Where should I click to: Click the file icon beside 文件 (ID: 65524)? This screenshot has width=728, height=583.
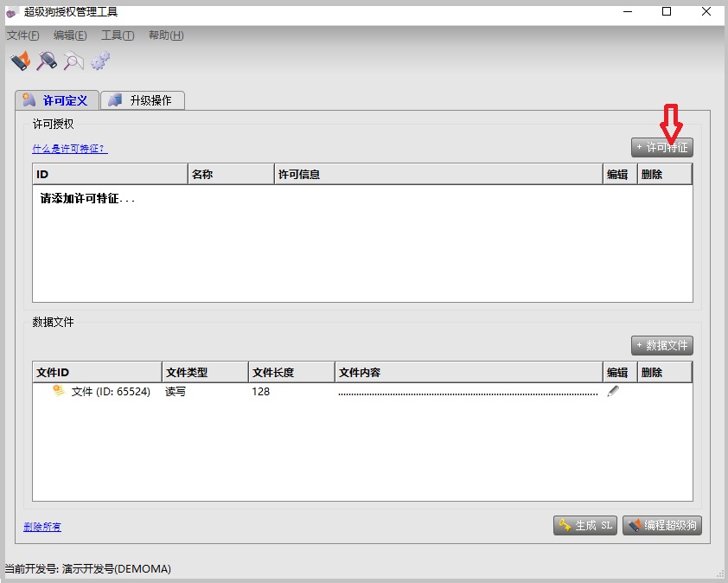[x=59, y=392]
